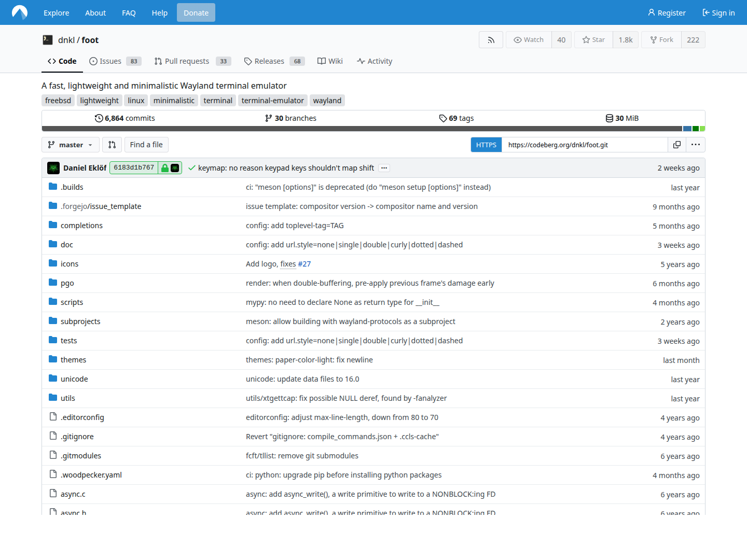Go to the Pull requests tab
The width and height of the screenshot is (747, 560).
point(192,61)
